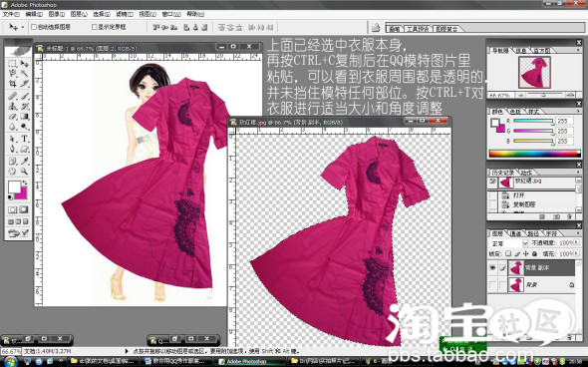588x367 pixels.
Task: Click Start button on Windows taskbar
Action: [10, 362]
